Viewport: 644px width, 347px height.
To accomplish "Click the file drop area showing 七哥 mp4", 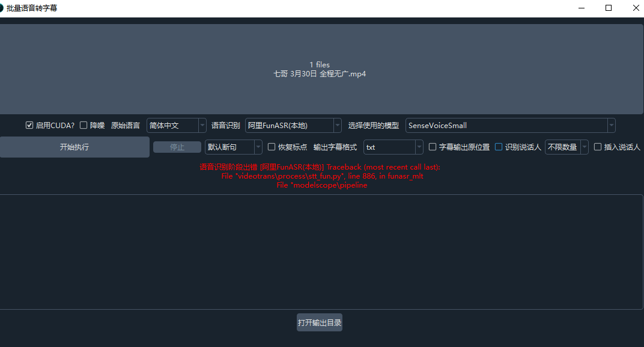I will pyautogui.click(x=320, y=69).
